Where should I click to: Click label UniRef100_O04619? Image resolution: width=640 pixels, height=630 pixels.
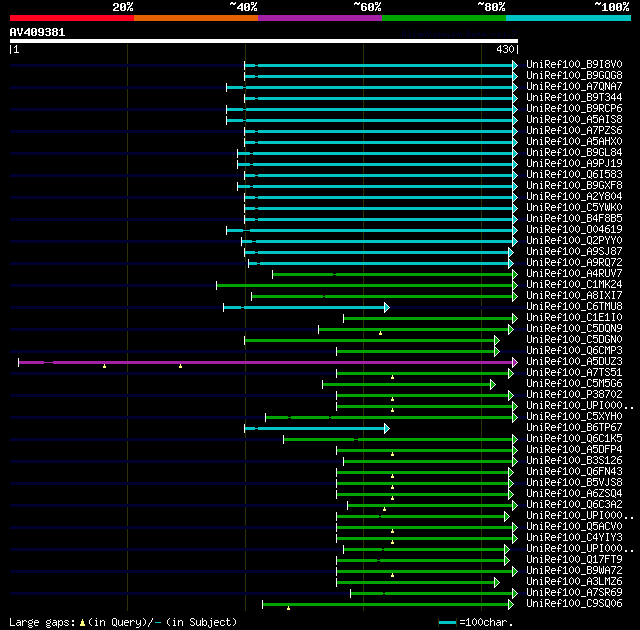coord(574,230)
